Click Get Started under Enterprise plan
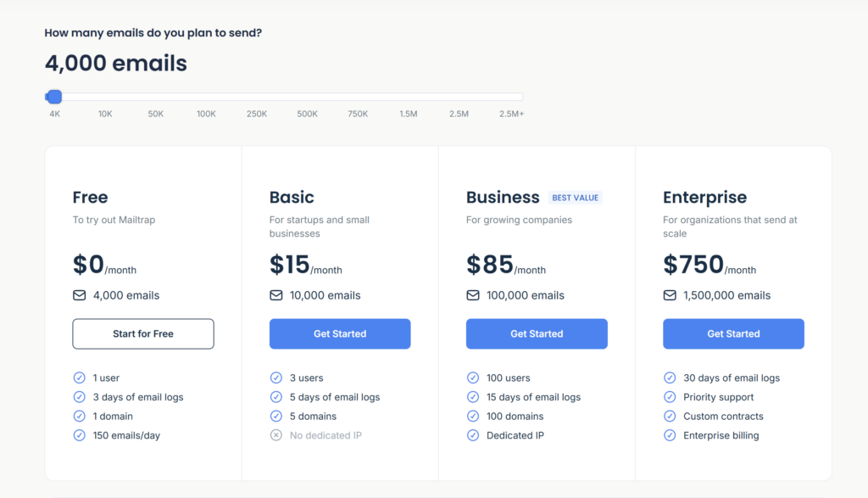 [x=733, y=333]
